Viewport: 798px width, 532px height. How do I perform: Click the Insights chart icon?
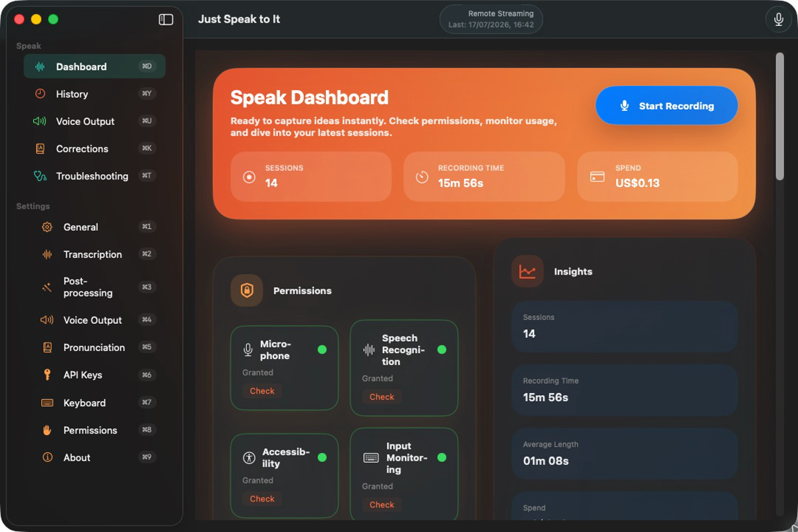pyautogui.click(x=527, y=271)
